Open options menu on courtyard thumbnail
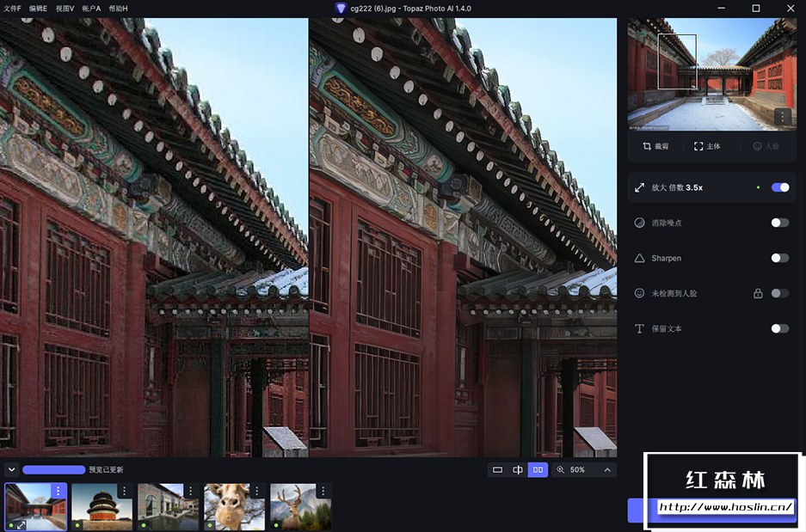Image resolution: width=806 pixels, height=532 pixels. tap(58, 491)
